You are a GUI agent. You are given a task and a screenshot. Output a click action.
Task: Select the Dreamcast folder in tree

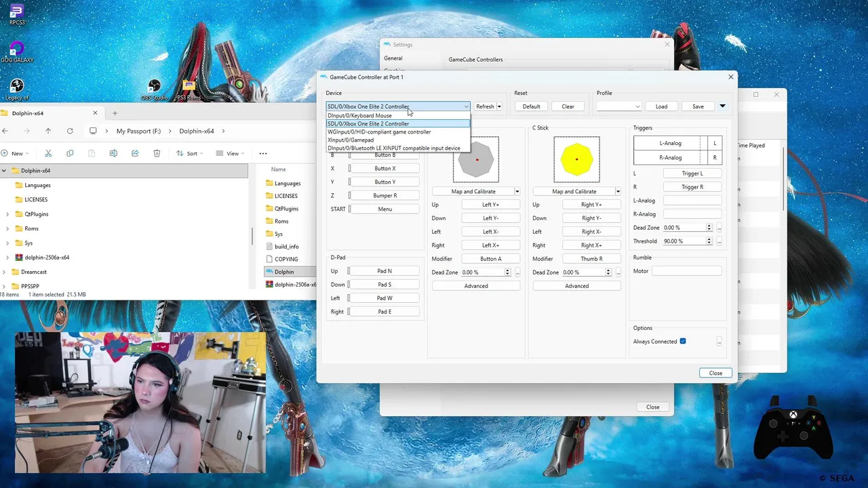(x=33, y=272)
